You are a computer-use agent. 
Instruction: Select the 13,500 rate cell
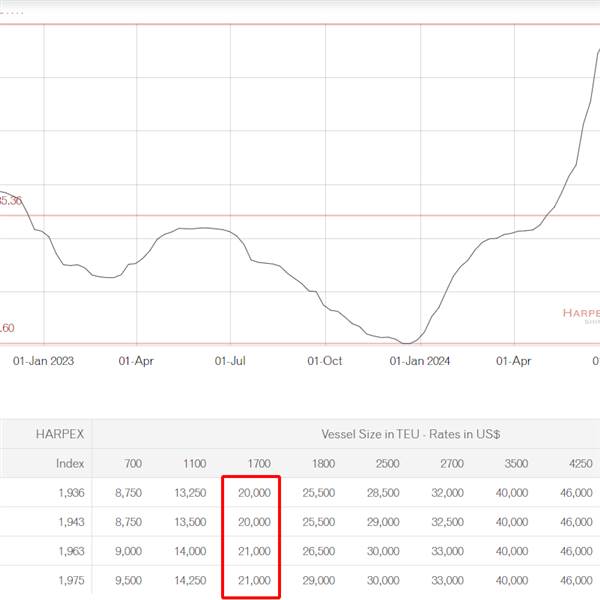(190, 522)
